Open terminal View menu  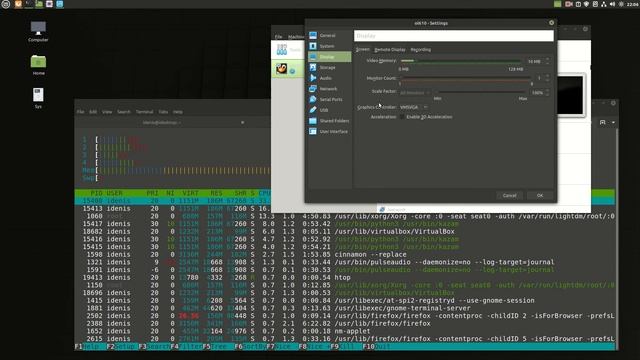(107, 111)
